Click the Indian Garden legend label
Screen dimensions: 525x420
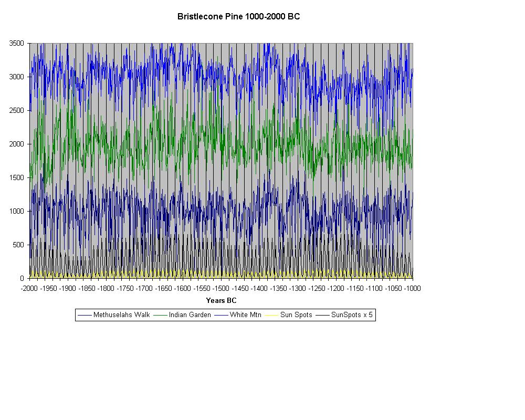coord(190,315)
